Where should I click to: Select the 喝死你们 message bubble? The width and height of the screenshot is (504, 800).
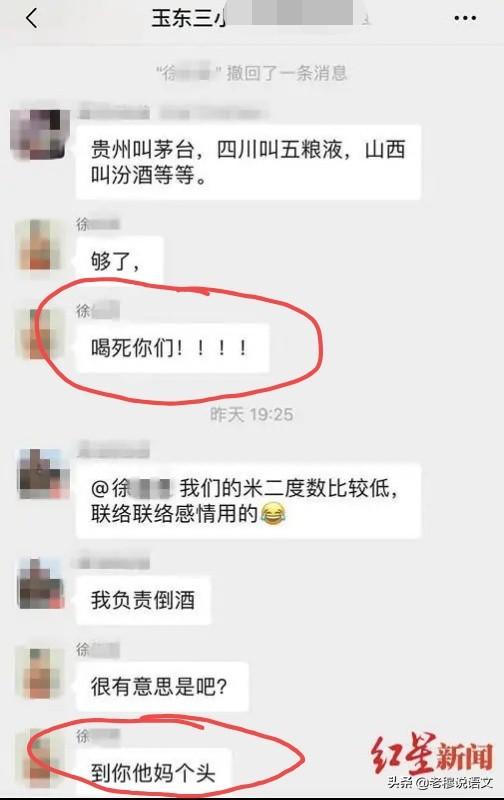[172, 348]
